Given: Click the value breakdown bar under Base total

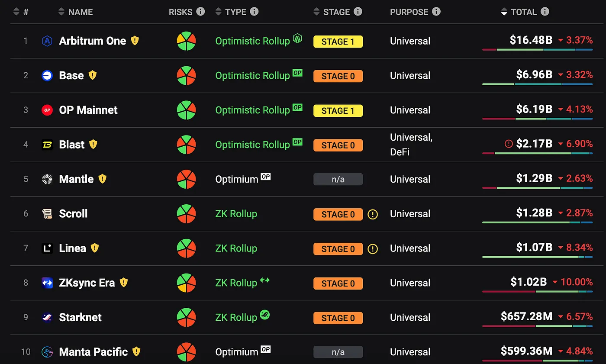Looking at the screenshot, I should click(537, 84).
